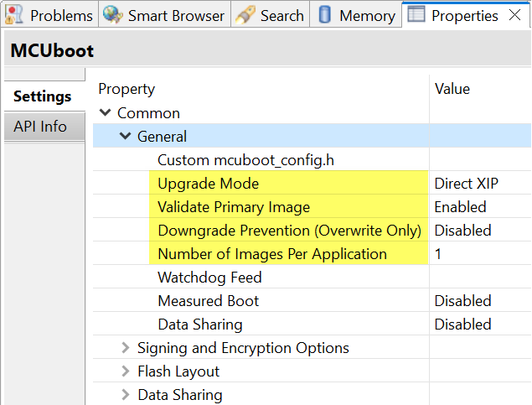Switch to the Smart Browser tab
532x405 pixels.
[176, 15]
